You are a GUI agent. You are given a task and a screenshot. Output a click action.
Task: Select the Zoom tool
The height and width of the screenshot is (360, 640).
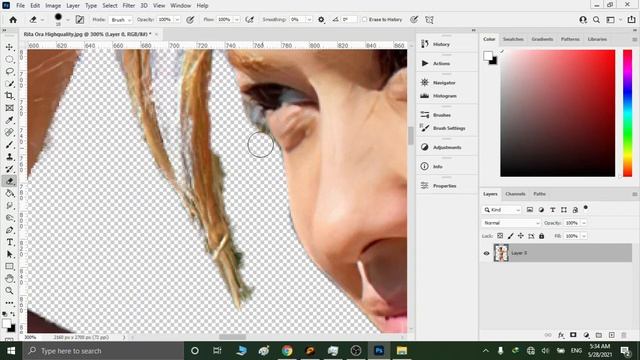[9, 291]
